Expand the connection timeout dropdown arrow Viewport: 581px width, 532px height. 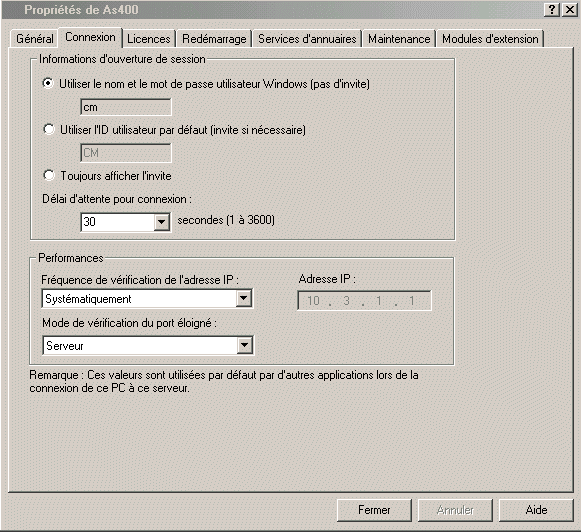tap(162, 222)
